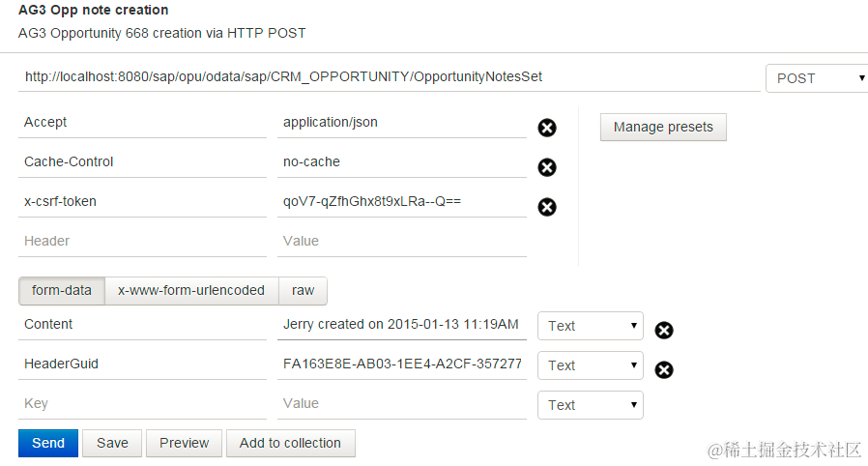Click the Send button
This screenshot has height=466, width=868.
tap(48, 444)
